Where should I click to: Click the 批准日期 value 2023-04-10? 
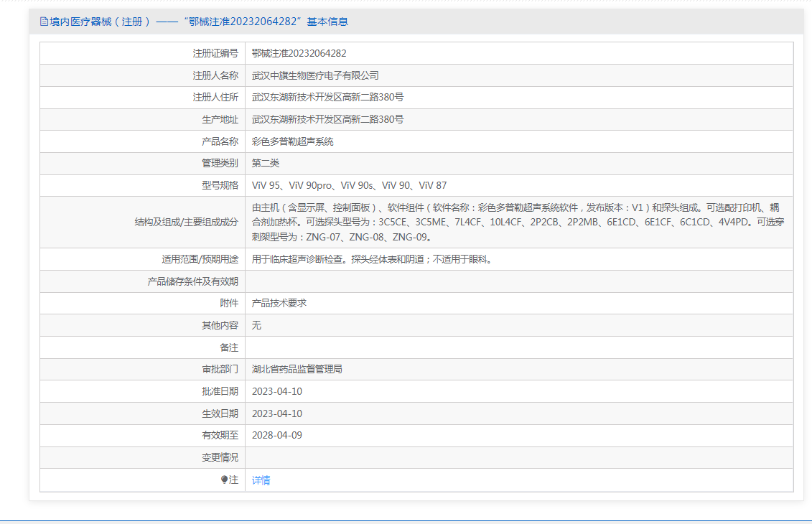pyautogui.click(x=277, y=391)
